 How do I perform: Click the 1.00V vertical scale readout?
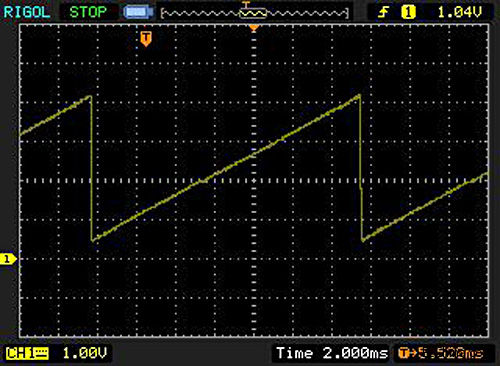pos(85,353)
